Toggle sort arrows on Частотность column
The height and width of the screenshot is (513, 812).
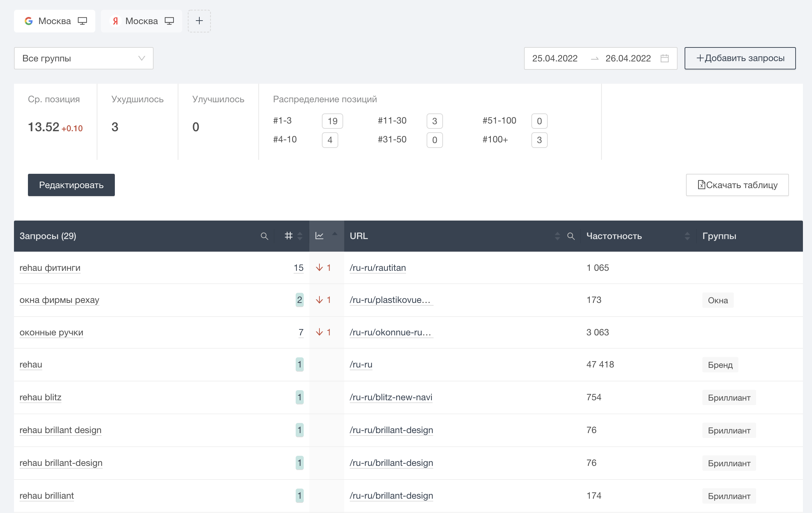coord(687,236)
